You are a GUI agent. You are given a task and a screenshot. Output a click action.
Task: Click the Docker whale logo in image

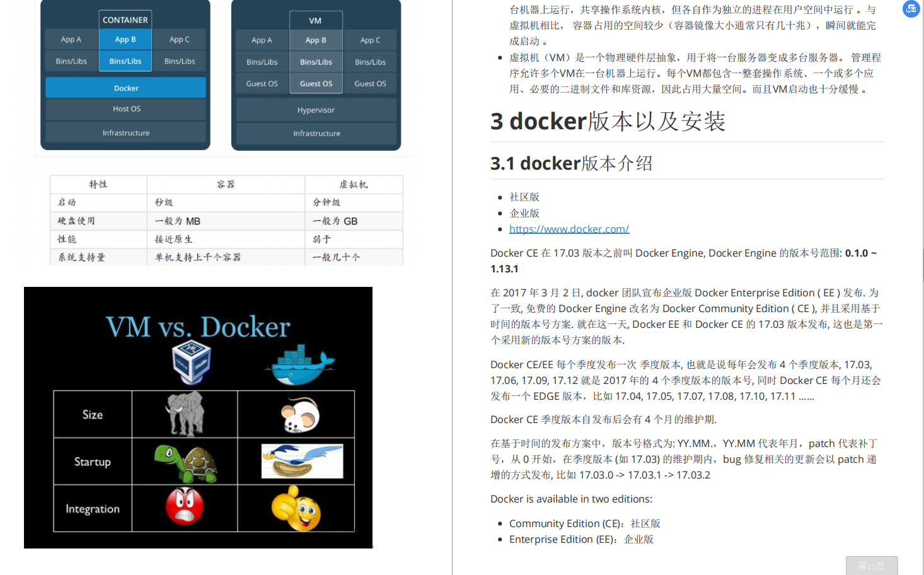[x=300, y=365]
